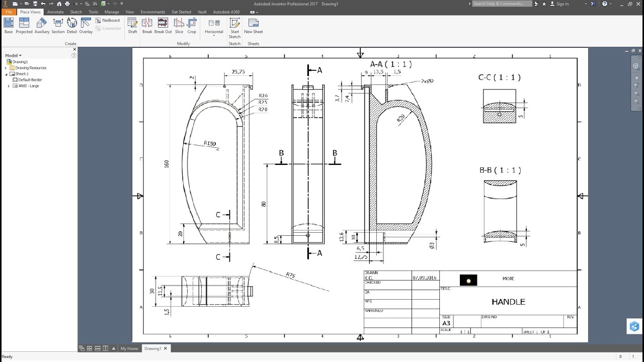The width and height of the screenshot is (644, 362).
Task: Select the Pan tool on the navigation bar
Action: click(635, 77)
